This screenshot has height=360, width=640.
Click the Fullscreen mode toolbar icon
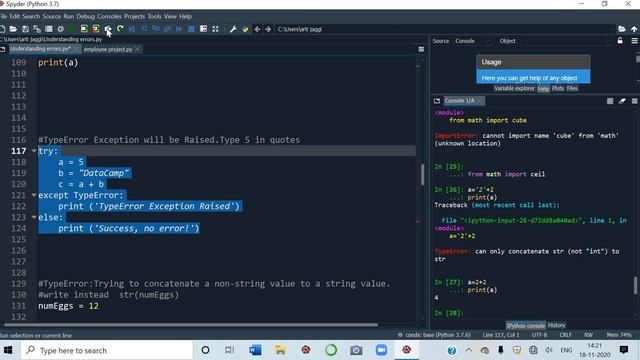pyautogui.click(x=215, y=29)
